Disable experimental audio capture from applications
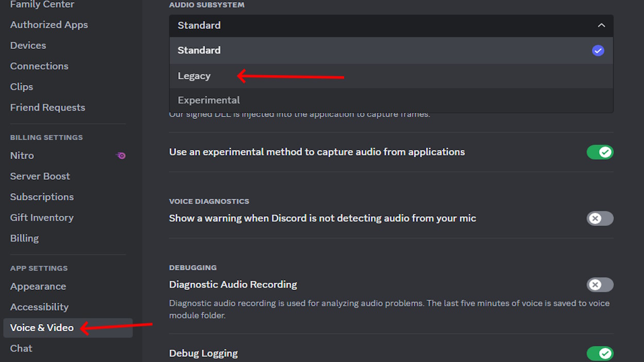The image size is (644, 362). [600, 152]
